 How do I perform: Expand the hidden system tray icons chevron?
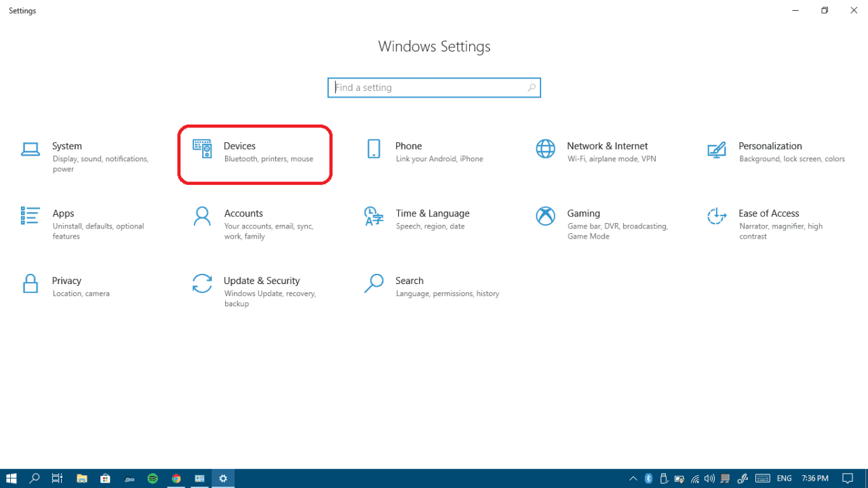pyautogui.click(x=633, y=479)
